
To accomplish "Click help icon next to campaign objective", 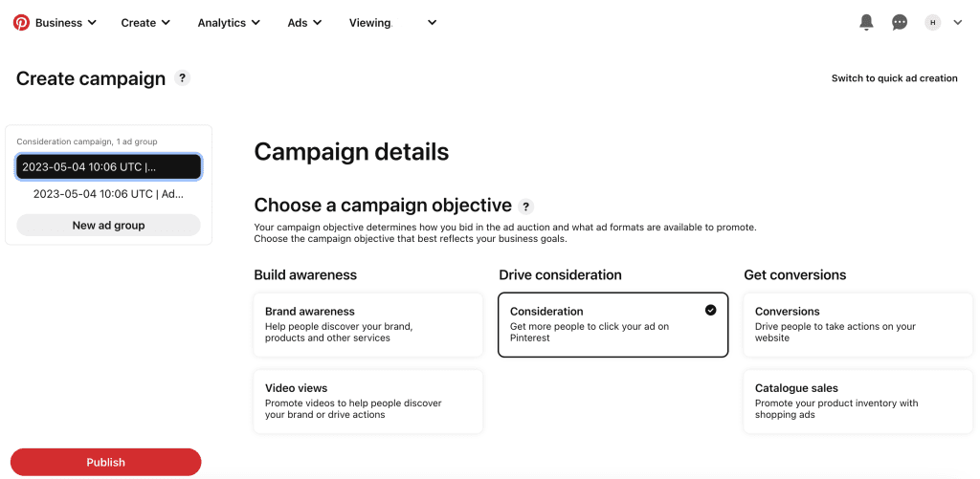I will 526,207.
